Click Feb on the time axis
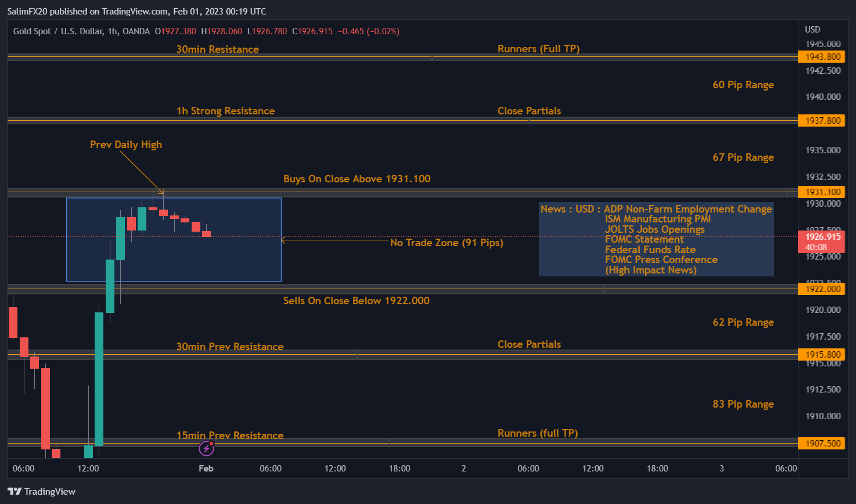The width and height of the screenshot is (856, 504). [206, 468]
